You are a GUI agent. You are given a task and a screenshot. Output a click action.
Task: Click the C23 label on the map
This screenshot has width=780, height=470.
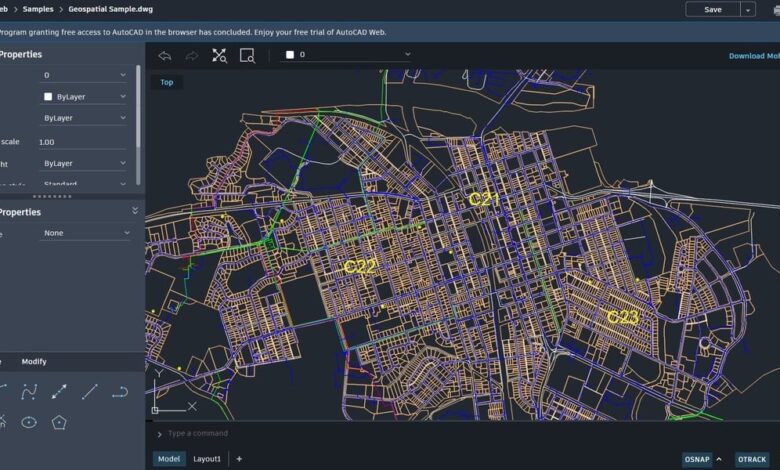click(623, 317)
